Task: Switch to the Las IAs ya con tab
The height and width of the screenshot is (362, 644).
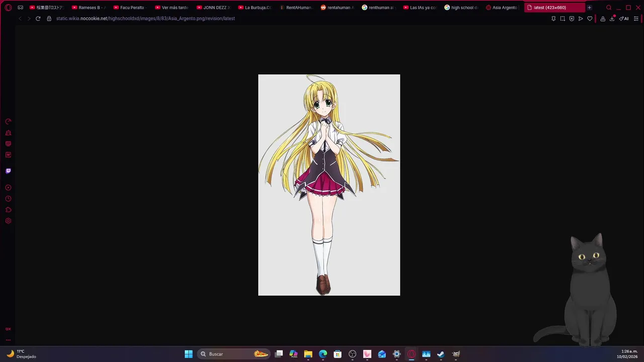Action: [x=421, y=8]
